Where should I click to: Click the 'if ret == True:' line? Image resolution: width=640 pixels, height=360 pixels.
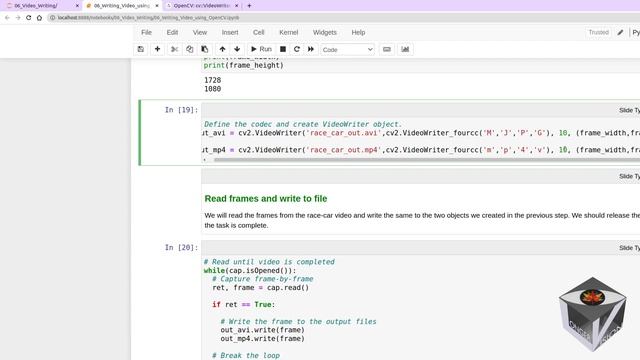click(243, 304)
